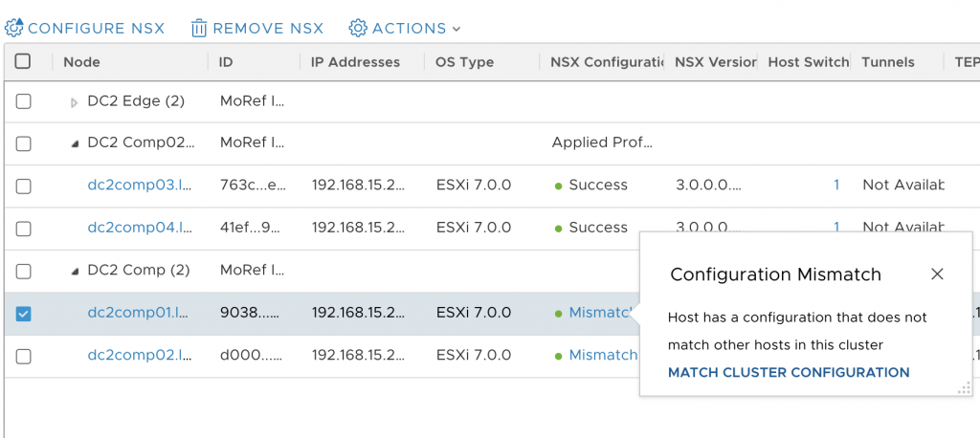
Task: Click Mismatch status for dc2comp01
Action: click(601, 313)
